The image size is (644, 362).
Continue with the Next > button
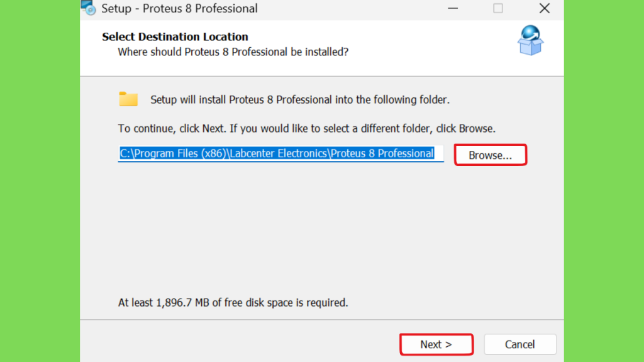coord(436,344)
